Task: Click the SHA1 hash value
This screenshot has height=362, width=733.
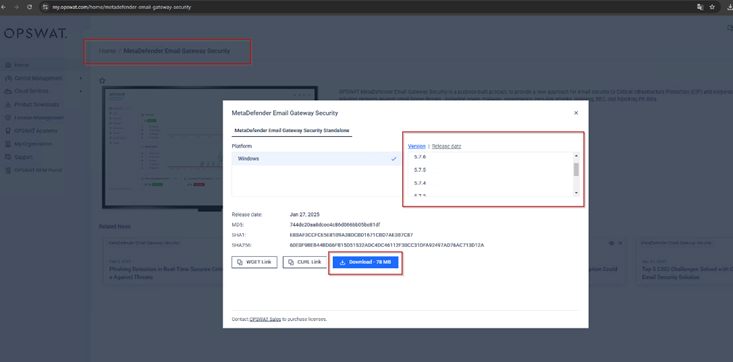Action: [351, 235]
